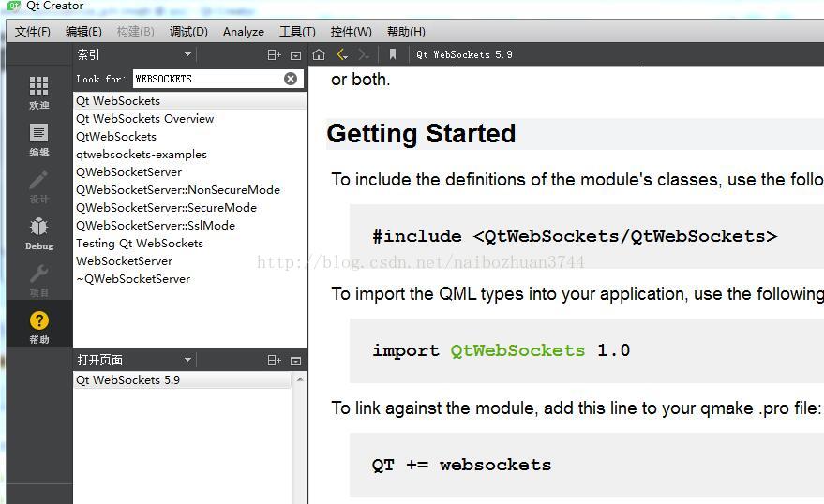Select the Qt WebSockets index entry
The image size is (824, 504).
point(189,101)
